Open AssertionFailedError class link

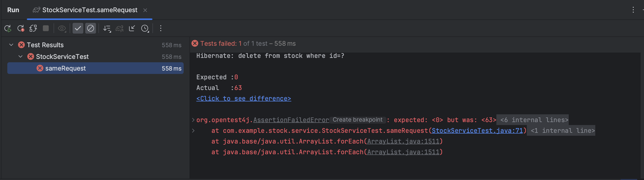(x=291, y=120)
